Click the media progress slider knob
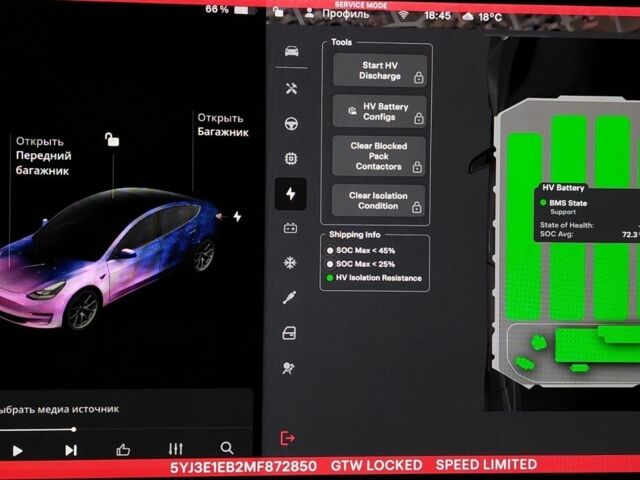The width and height of the screenshot is (640, 480). pos(73,429)
